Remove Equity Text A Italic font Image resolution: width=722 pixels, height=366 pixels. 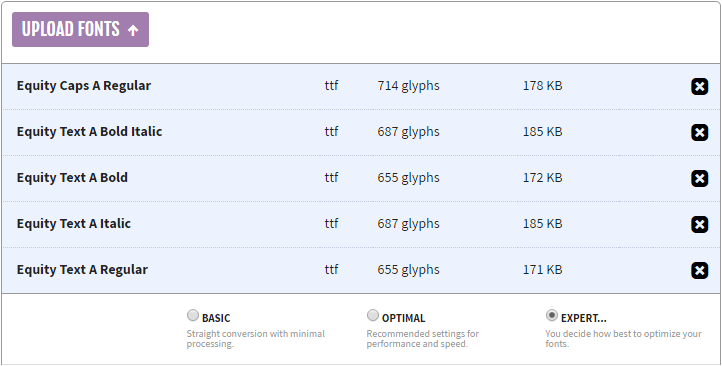point(699,225)
